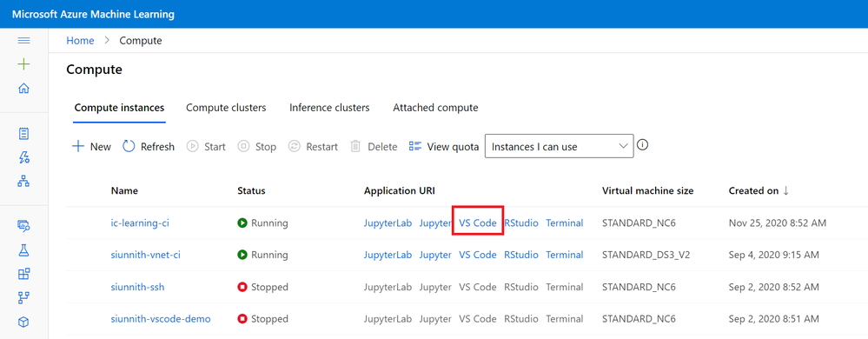This screenshot has width=868, height=339.
Task: Click the Restart toolbar button
Action: click(314, 147)
